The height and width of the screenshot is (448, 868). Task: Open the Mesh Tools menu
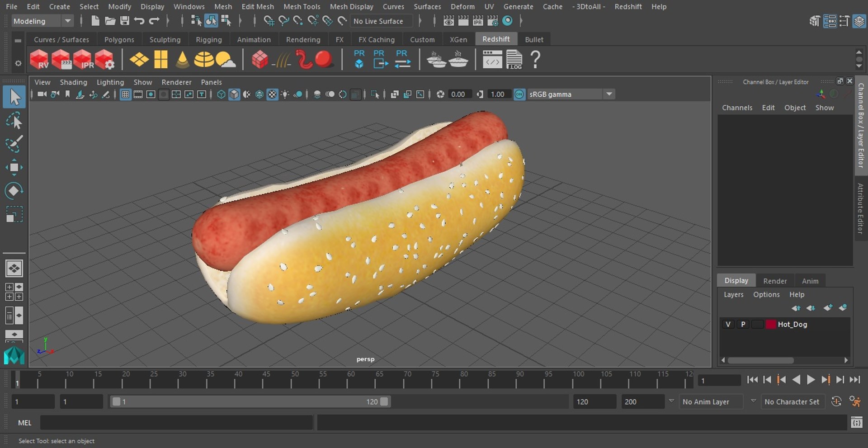pos(302,6)
